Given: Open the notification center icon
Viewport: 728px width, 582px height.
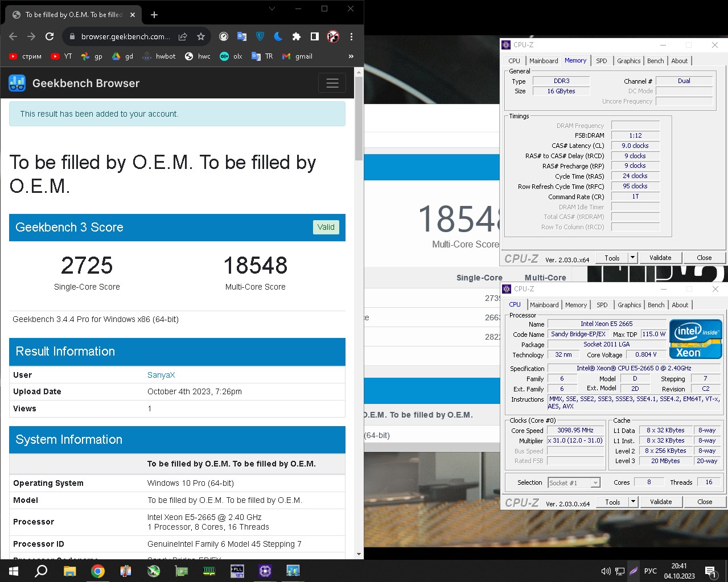Looking at the screenshot, I should tap(710, 571).
